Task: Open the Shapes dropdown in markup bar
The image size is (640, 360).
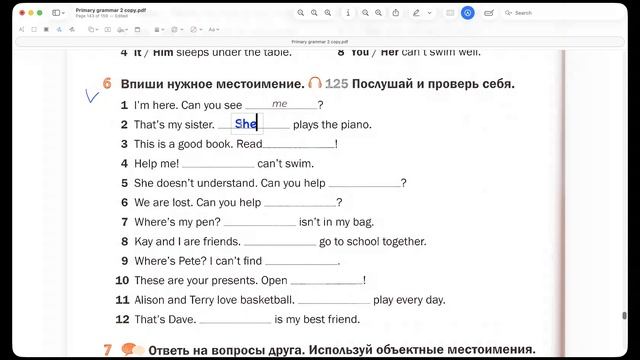Action: pyautogui.click(x=93, y=29)
